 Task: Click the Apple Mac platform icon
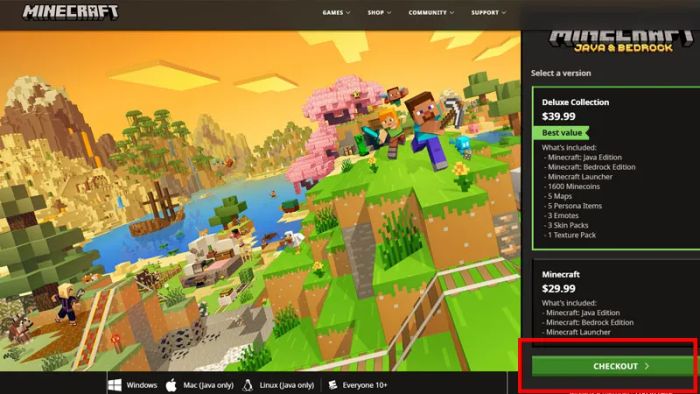171,385
